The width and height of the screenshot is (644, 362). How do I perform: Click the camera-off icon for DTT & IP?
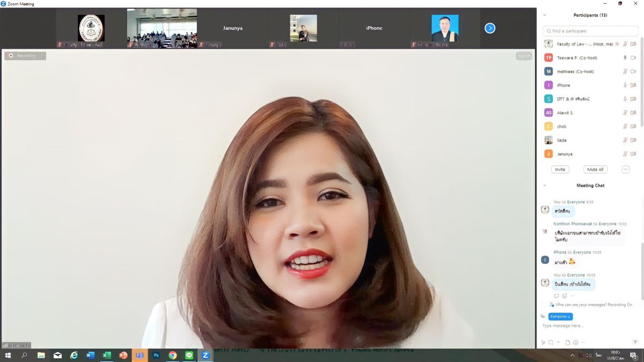click(633, 99)
